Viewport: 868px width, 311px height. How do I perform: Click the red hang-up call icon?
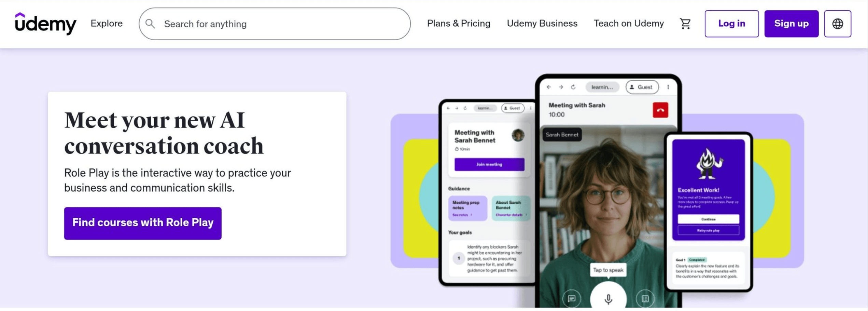(660, 110)
